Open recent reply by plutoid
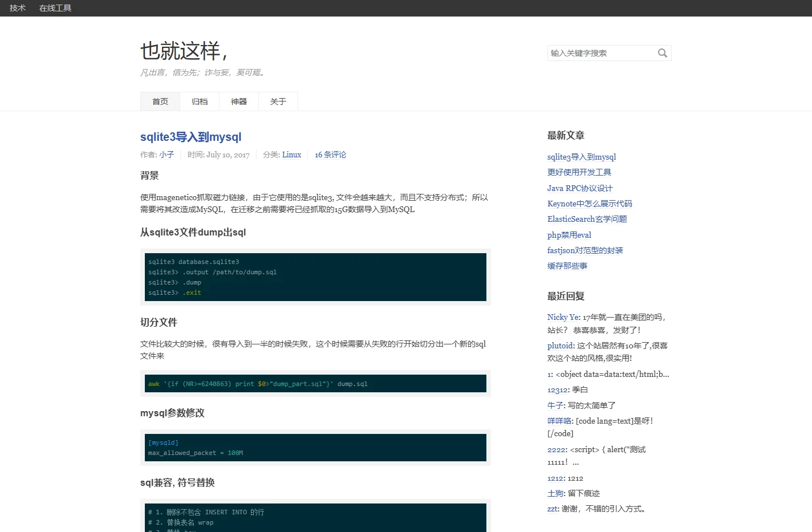Screen dimensions: 812x532 (560, 346)
